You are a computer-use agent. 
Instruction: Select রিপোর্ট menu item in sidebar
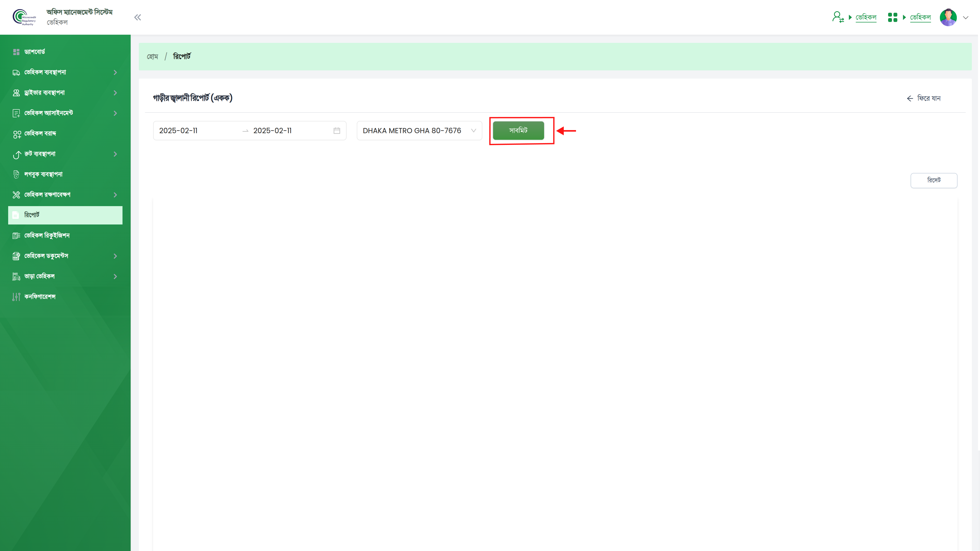point(65,215)
